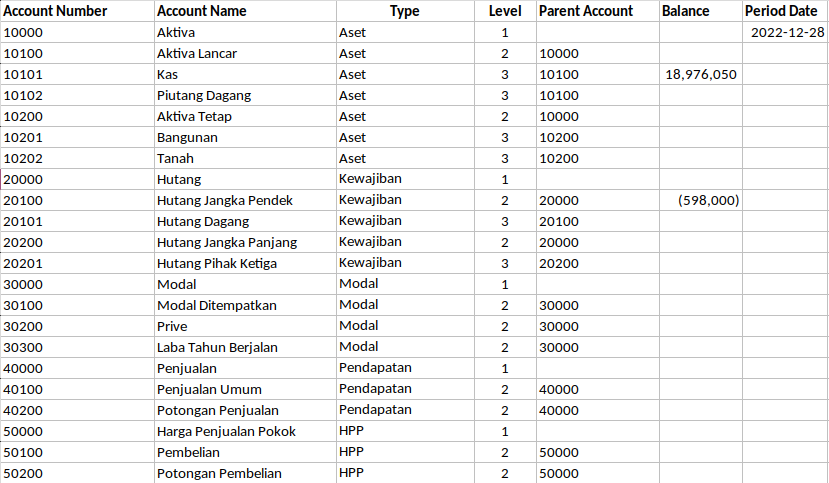Click the Pembelian cell

tap(245, 452)
